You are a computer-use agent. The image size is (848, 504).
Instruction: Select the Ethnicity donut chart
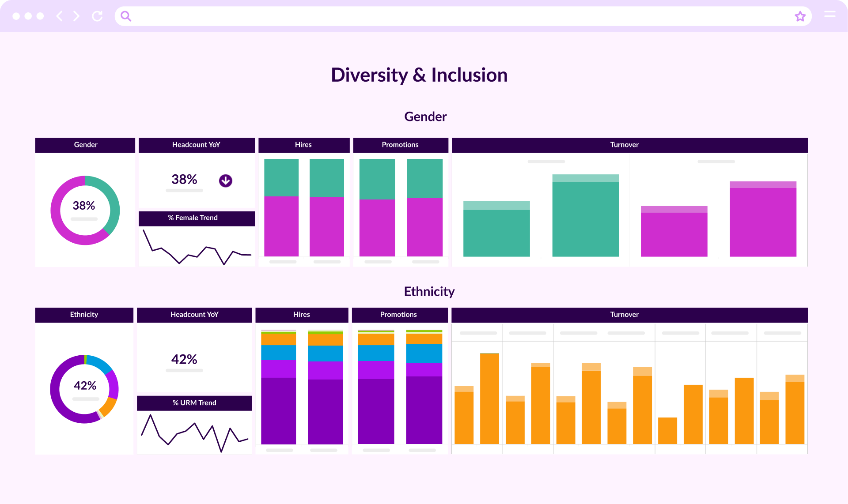[84, 389]
